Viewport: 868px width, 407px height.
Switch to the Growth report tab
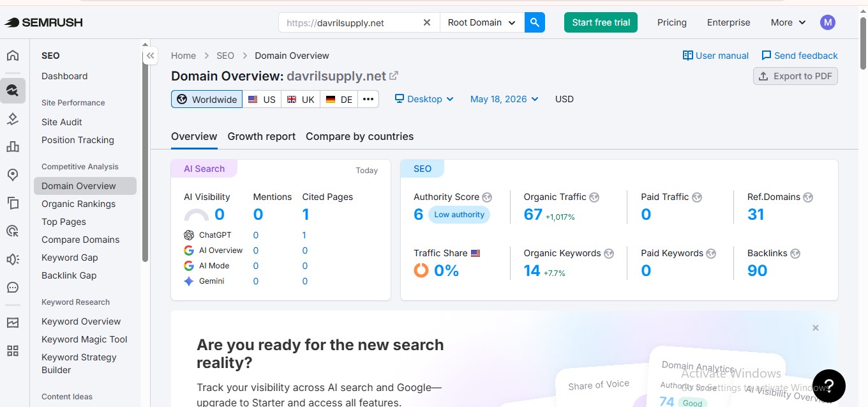pyautogui.click(x=262, y=136)
